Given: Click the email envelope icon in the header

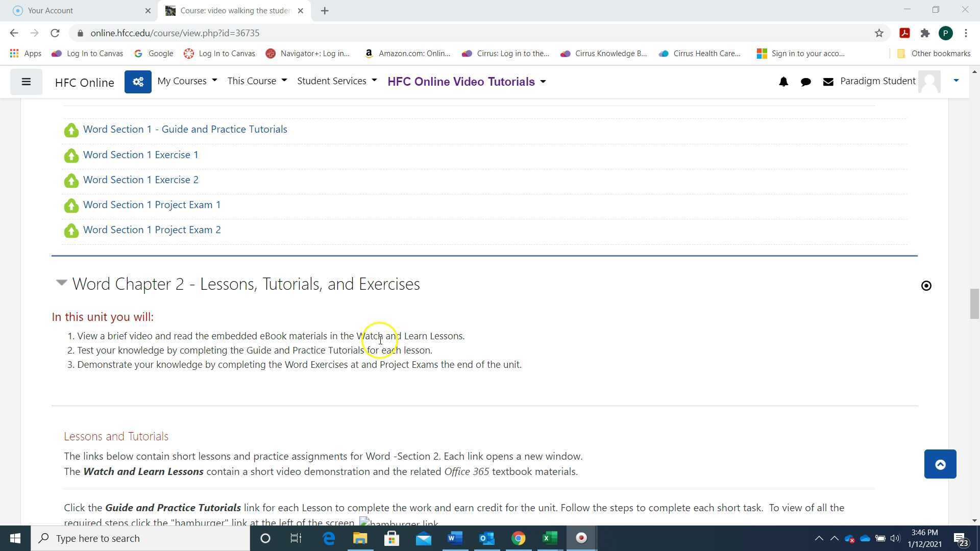Looking at the screenshot, I should [828, 82].
